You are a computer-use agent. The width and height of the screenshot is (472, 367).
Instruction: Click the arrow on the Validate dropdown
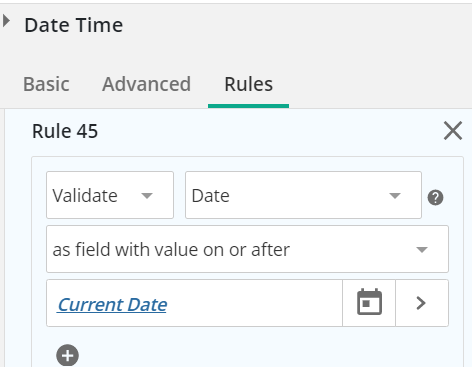(x=147, y=196)
